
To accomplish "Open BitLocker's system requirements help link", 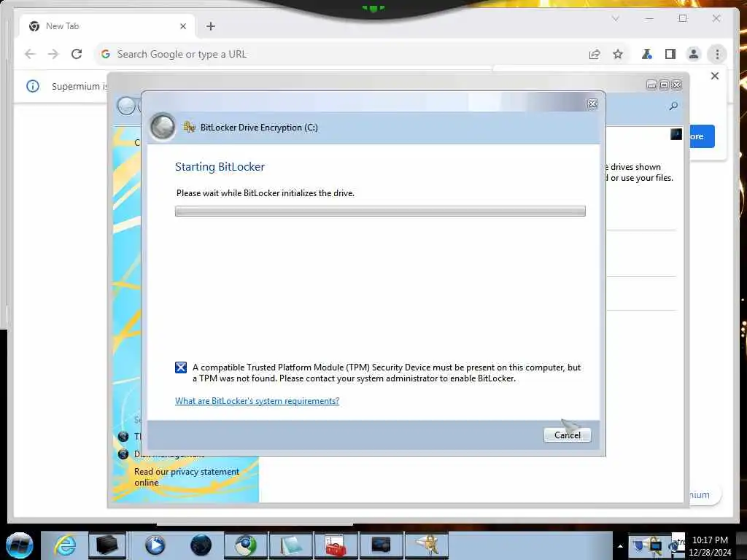I will click(x=257, y=401).
